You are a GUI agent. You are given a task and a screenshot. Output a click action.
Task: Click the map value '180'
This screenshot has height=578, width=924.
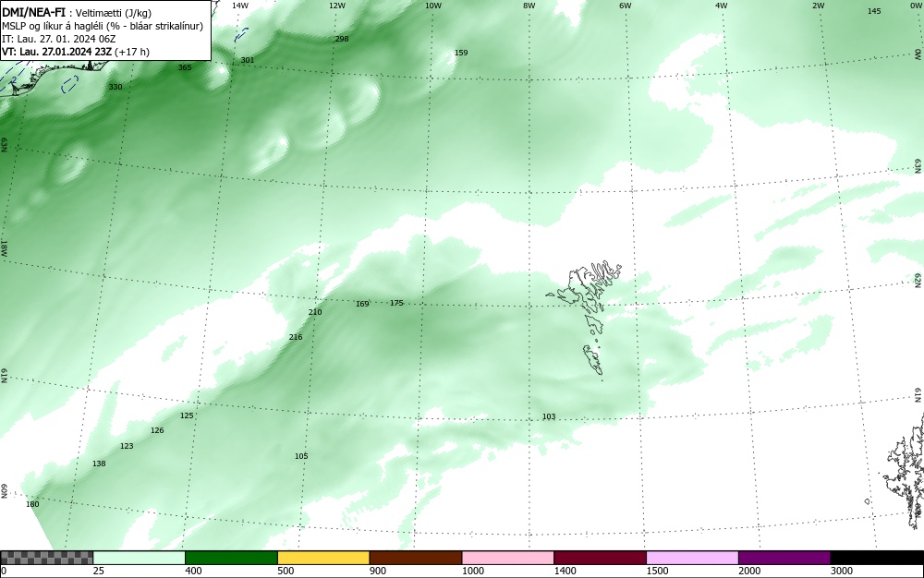[x=32, y=504]
